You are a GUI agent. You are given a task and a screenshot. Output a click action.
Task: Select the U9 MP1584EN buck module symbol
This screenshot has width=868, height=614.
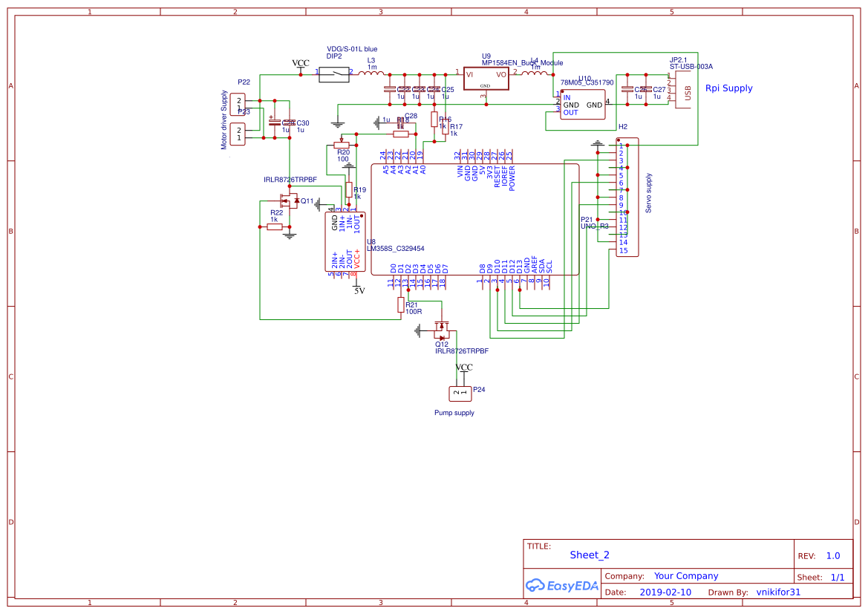pos(486,76)
